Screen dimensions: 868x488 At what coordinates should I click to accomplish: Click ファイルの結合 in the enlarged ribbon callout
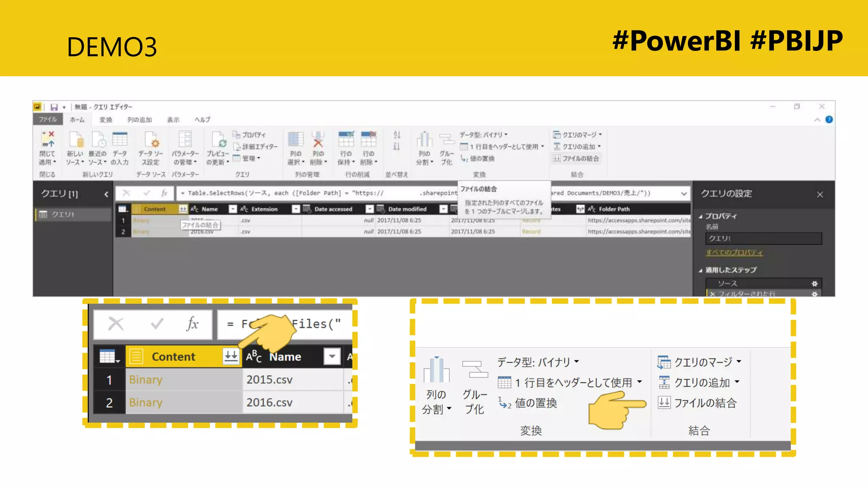(x=697, y=403)
